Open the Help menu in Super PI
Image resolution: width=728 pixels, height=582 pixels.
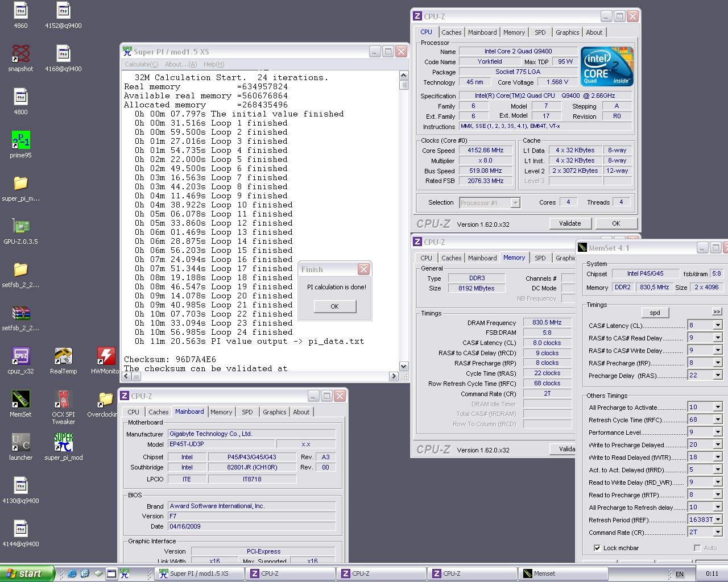(214, 64)
